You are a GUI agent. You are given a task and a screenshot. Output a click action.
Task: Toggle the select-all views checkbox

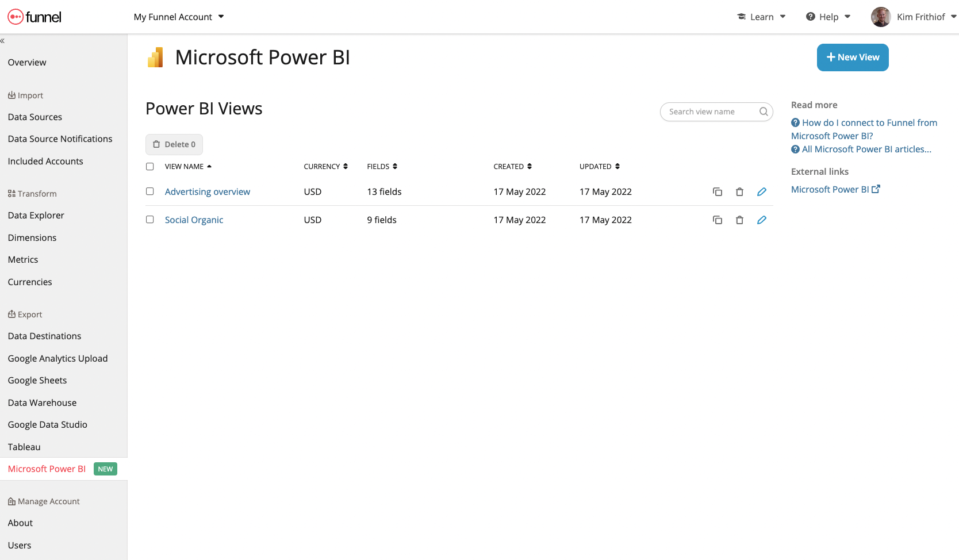[x=150, y=167]
